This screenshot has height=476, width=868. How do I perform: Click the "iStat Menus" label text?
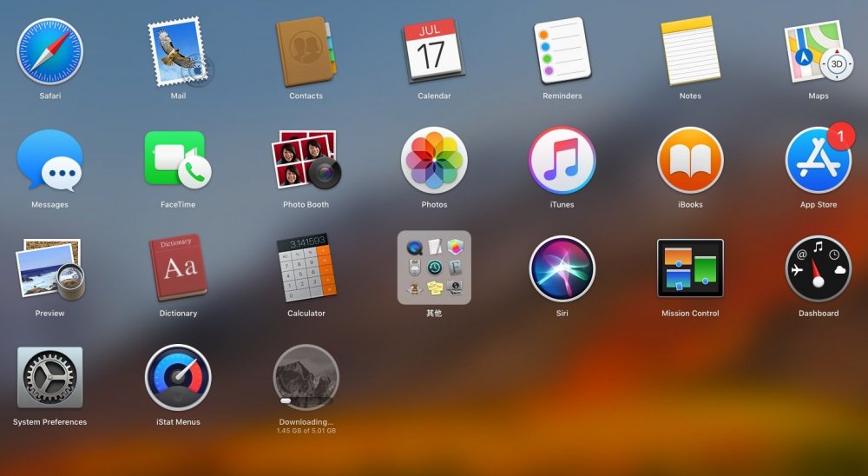pos(178,421)
